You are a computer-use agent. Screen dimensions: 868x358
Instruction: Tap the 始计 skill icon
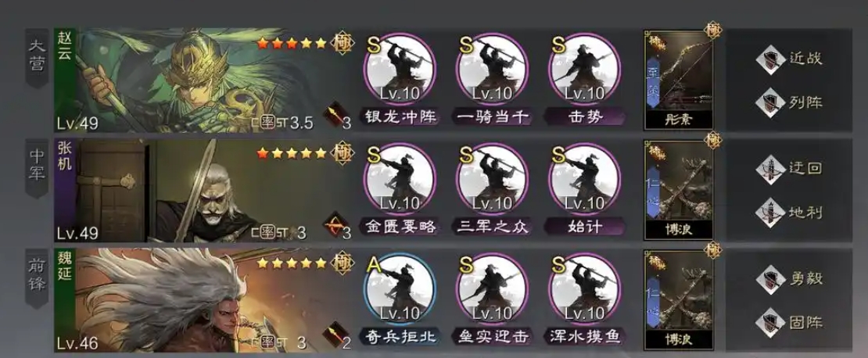pyautogui.click(x=585, y=179)
